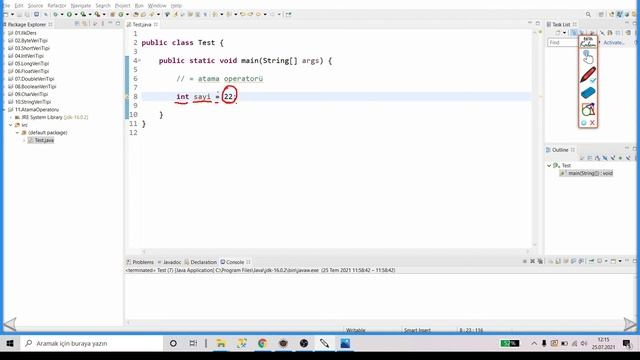640x360 pixels.
Task: Select 10.StringVeriTipi project
Action: pos(33,102)
